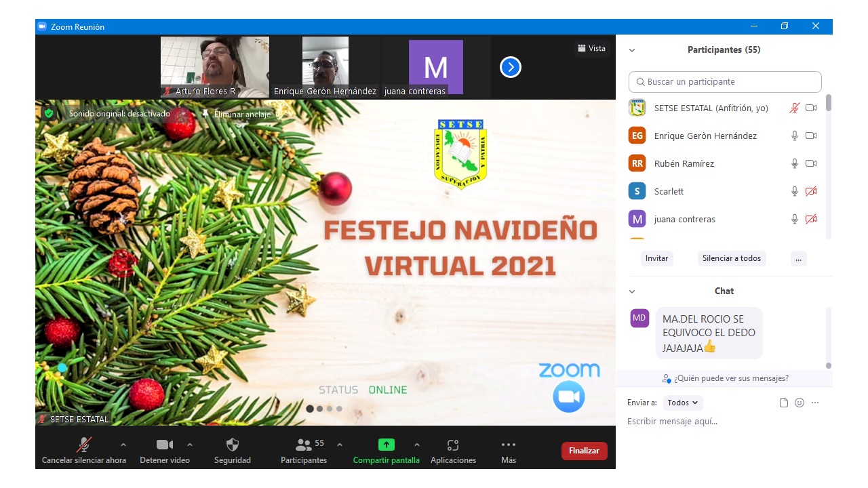Open the Aplicaciones apps icon

453,445
